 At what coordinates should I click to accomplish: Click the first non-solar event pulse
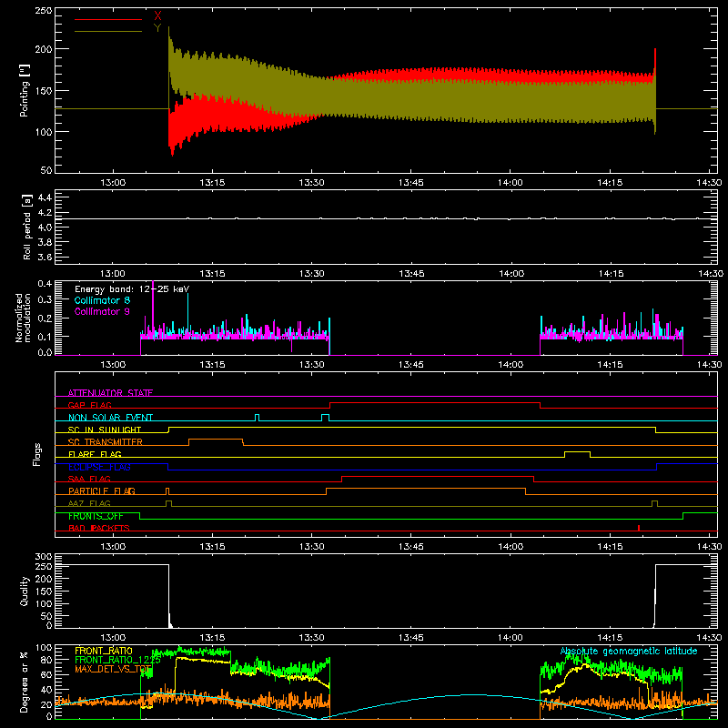click(258, 418)
